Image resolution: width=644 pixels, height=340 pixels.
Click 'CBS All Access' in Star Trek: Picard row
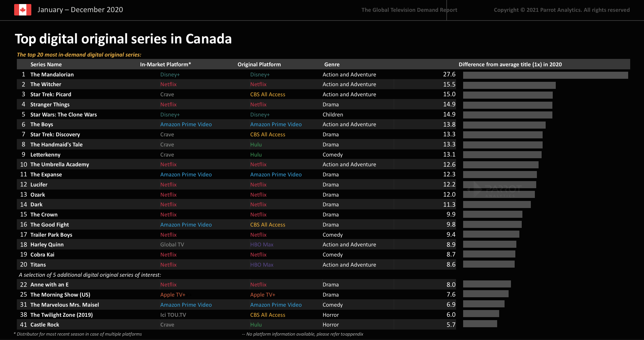(x=268, y=94)
